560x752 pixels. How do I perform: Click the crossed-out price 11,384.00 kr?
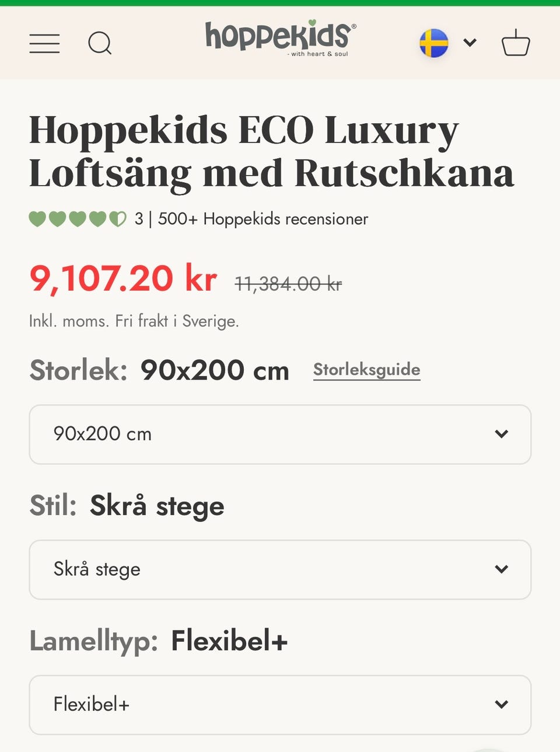click(x=288, y=284)
